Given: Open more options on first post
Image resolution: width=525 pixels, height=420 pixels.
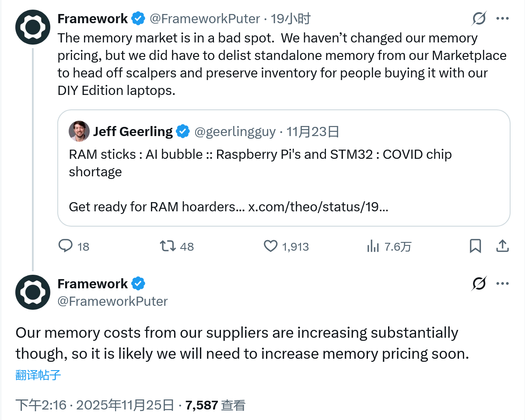Looking at the screenshot, I should tap(502, 19).
